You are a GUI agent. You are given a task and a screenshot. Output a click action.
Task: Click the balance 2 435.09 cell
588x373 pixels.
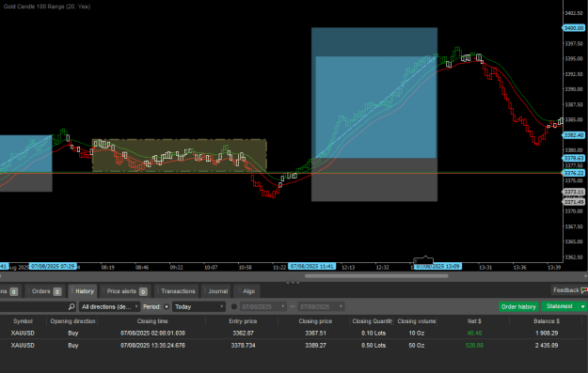coord(547,346)
